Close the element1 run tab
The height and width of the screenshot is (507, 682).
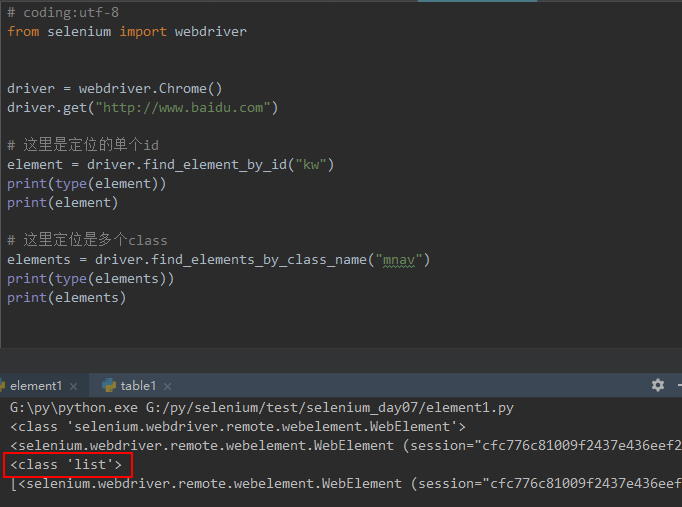[74, 386]
